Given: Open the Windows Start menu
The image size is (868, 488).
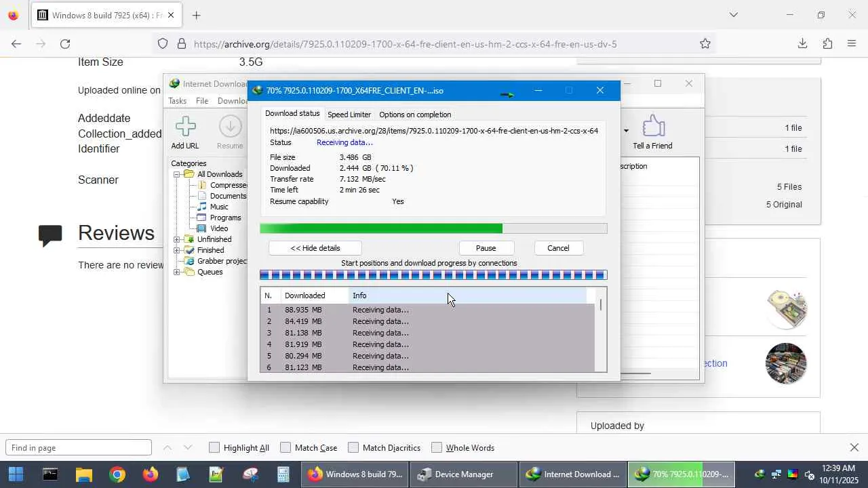Looking at the screenshot, I should (x=16, y=474).
